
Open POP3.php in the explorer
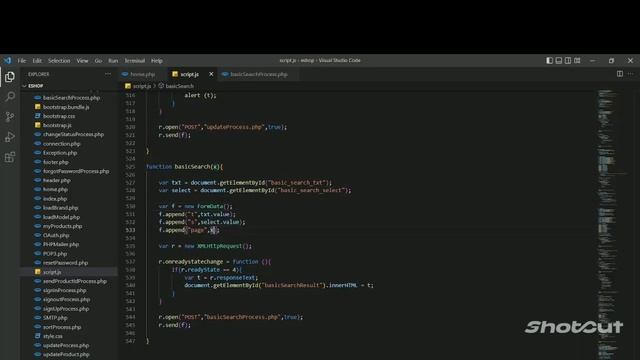point(55,253)
